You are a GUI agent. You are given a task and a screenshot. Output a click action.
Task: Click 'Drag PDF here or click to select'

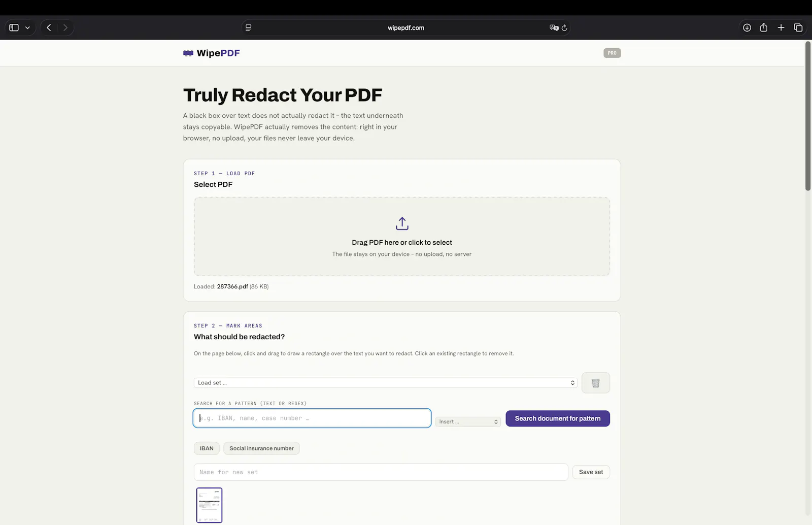(402, 243)
